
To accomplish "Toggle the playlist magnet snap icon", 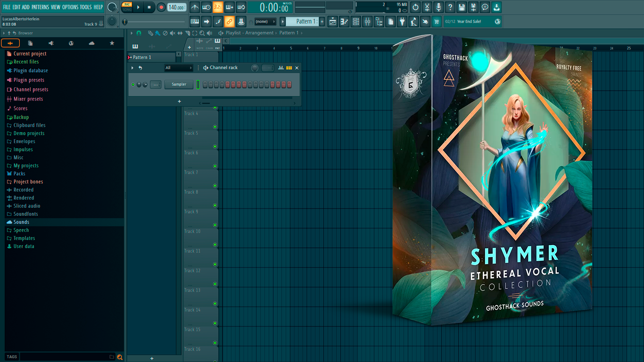I will click(139, 33).
